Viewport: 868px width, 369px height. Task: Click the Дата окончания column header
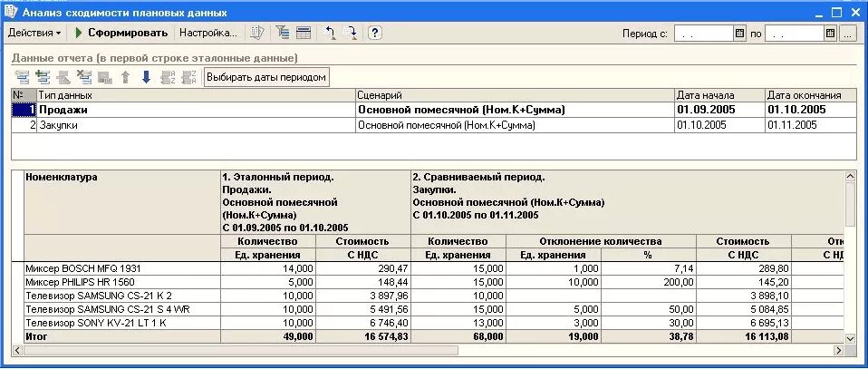click(812, 95)
